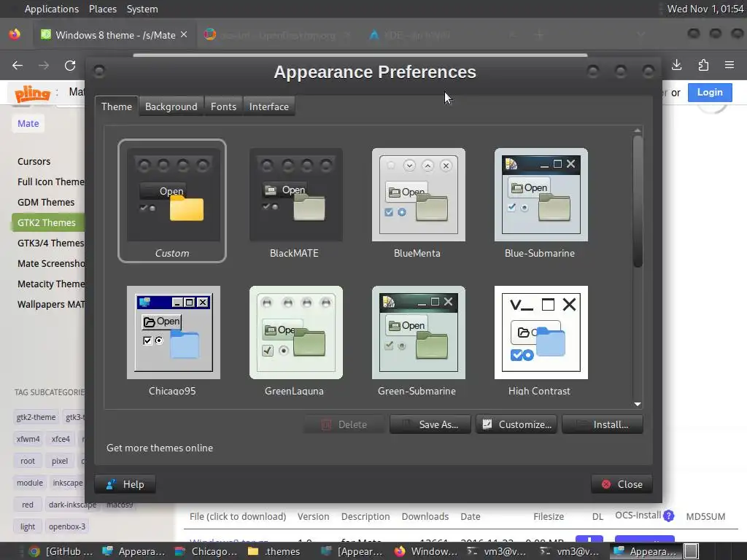Open the Interface tab
Screen dimensions: 747x560
268,106
